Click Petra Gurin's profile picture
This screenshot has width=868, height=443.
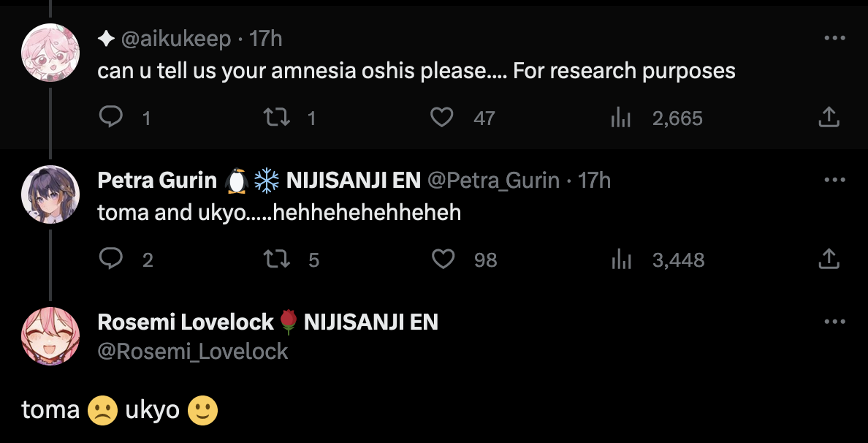coord(50,194)
